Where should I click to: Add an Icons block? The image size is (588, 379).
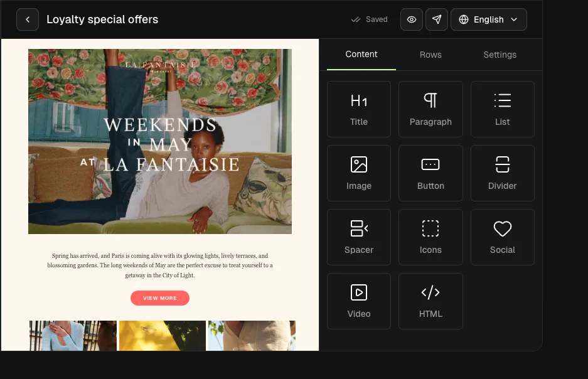coord(430,237)
